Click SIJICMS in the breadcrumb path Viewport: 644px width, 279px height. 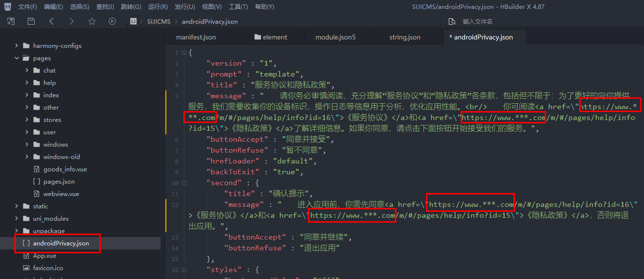158,22
